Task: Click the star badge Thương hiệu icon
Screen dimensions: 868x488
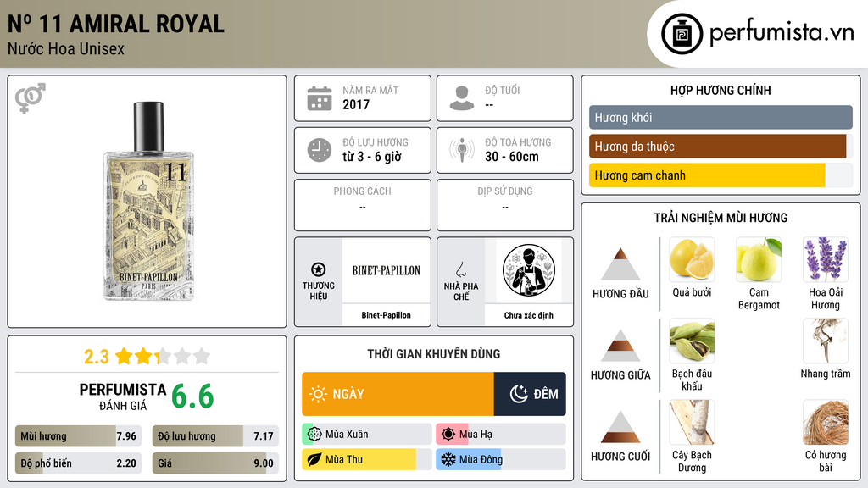Action: click(319, 269)
